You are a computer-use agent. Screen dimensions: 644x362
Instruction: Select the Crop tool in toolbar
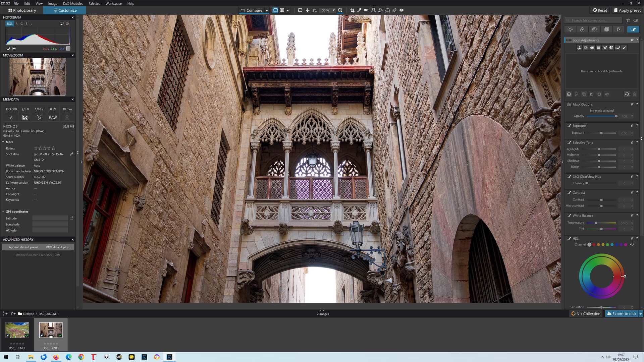[352, 10]
